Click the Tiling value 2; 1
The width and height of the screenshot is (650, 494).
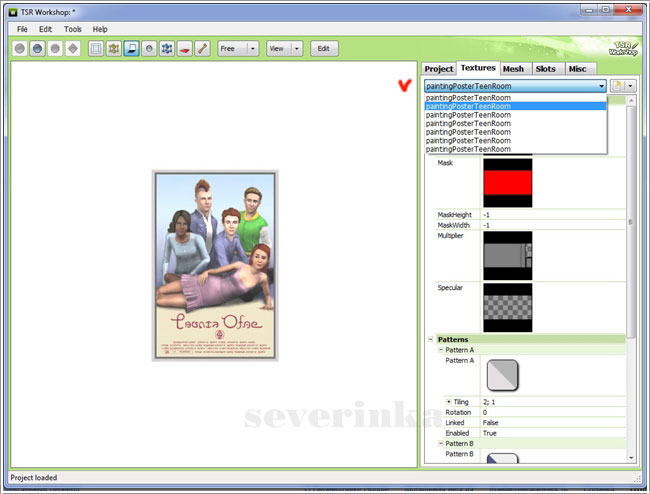pyautogui.click(x=553, y=402)
